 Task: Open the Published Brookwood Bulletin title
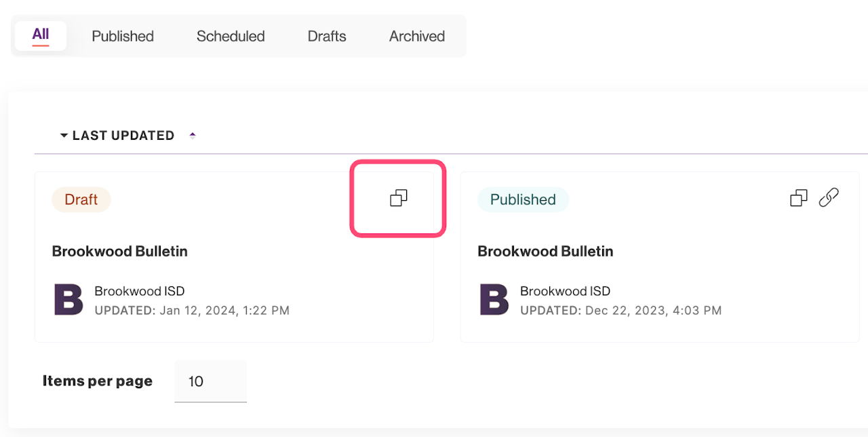(545, 251)
